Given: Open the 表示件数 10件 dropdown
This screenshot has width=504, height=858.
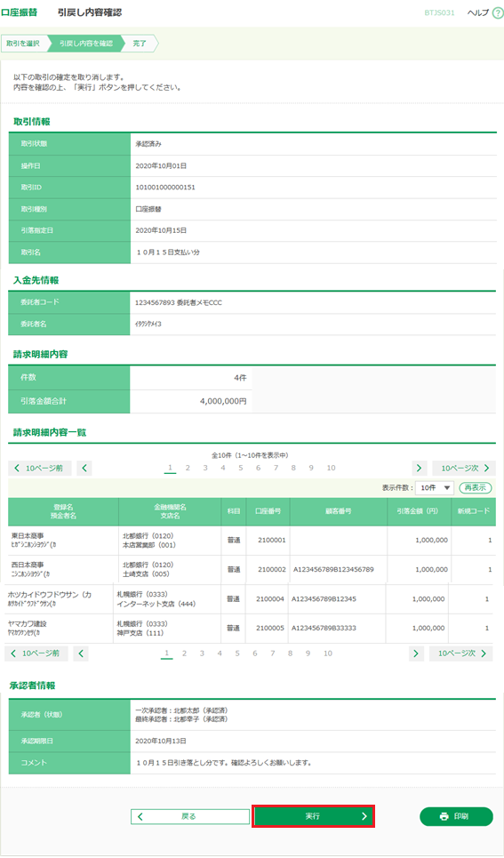Looking at the screenshot, I should click(x=435, y=487).
